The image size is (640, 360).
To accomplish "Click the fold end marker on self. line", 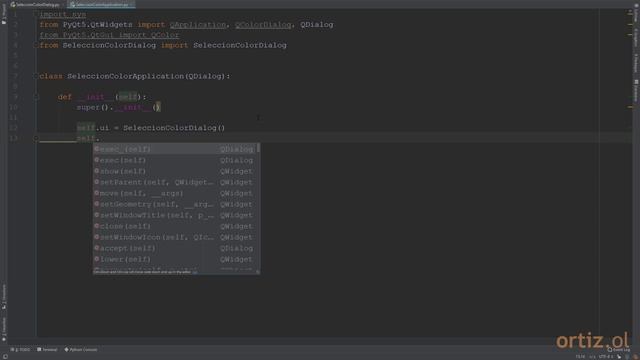I will 36,138.
